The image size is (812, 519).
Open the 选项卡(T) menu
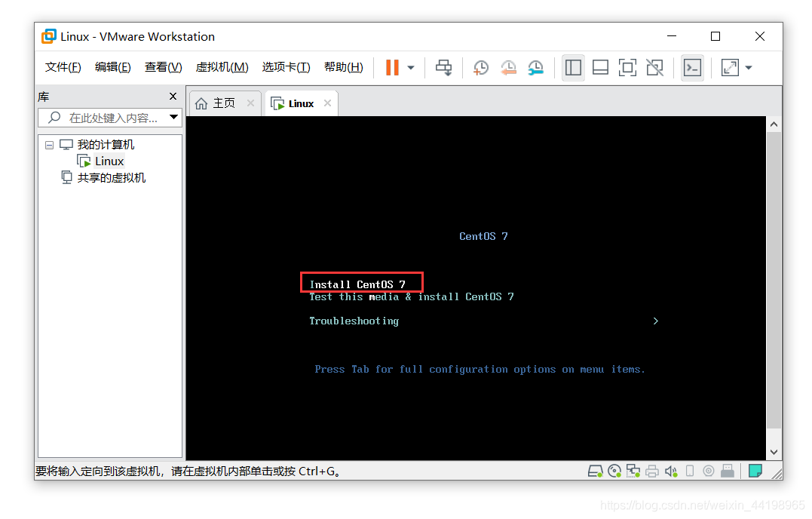click(x=286, y=67)
